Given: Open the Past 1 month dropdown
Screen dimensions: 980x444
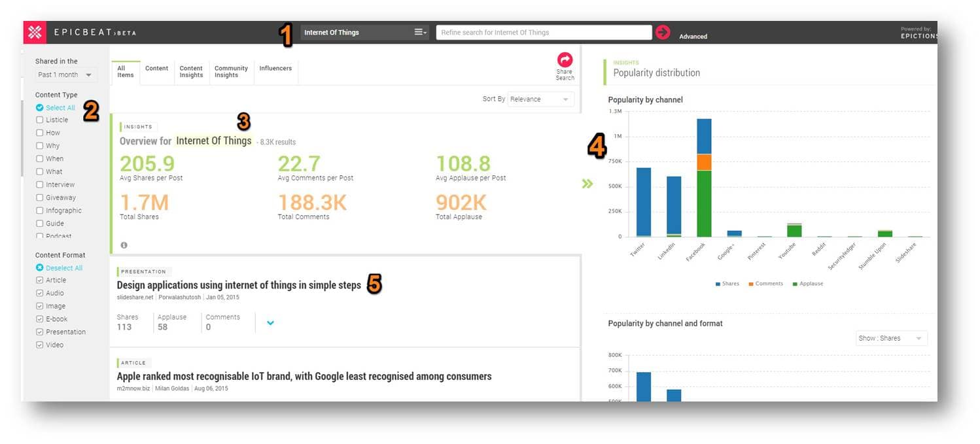Looking at the screenshot, I should coord(65,75).
